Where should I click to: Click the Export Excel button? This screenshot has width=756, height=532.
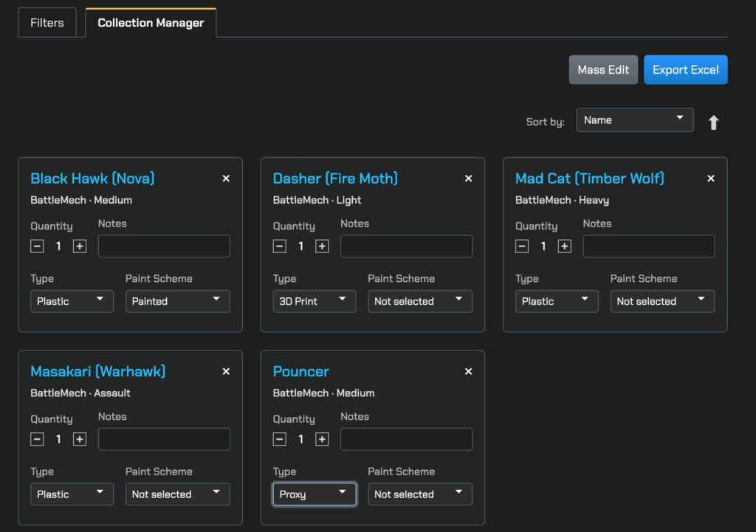tap(685, 70)
